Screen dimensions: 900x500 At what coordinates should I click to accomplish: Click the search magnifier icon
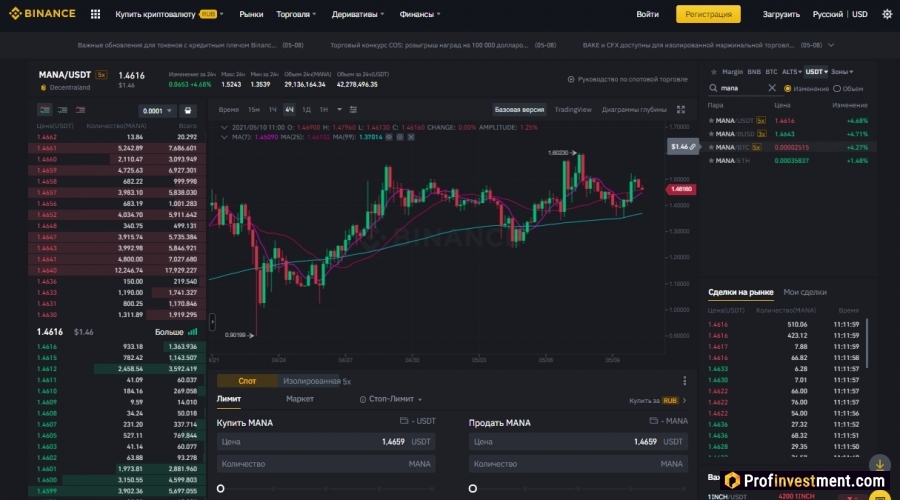(x=713, y=88)
